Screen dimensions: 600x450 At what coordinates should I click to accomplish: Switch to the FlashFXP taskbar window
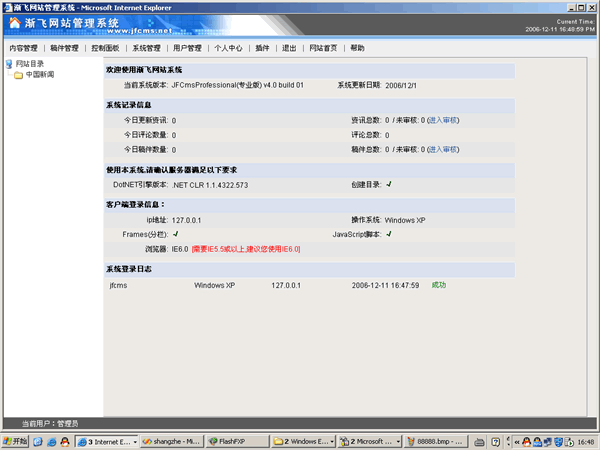(x=237, y=442)
